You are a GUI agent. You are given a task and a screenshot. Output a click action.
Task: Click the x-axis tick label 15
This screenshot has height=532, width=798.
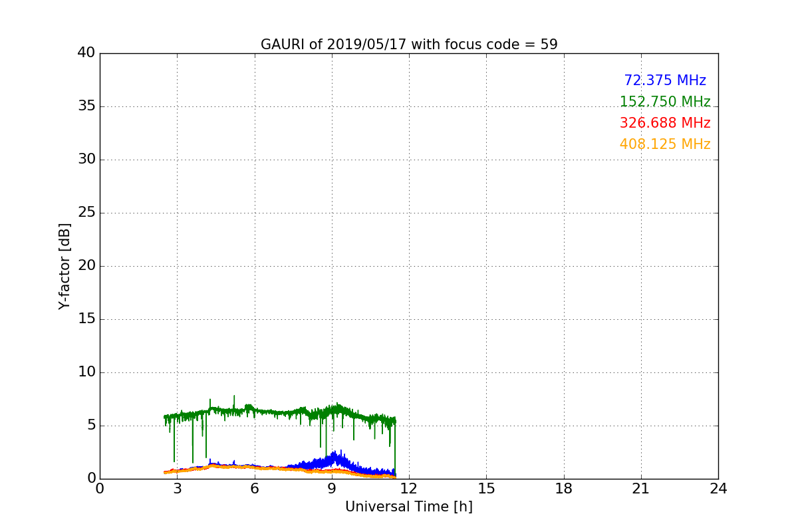486,489
